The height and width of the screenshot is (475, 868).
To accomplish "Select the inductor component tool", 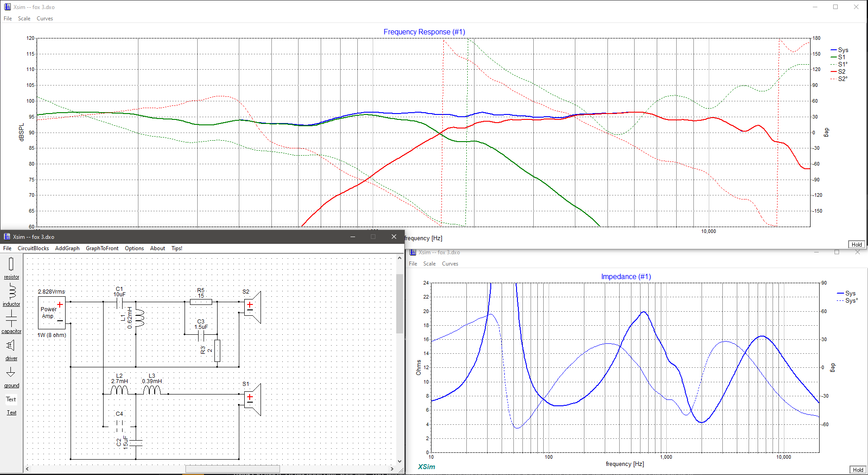I will 11,295.
